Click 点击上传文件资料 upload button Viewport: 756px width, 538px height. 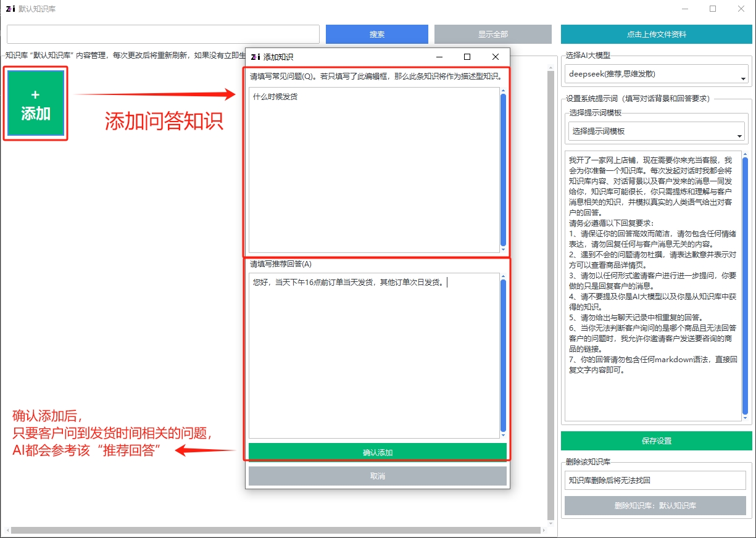(656, 35)
